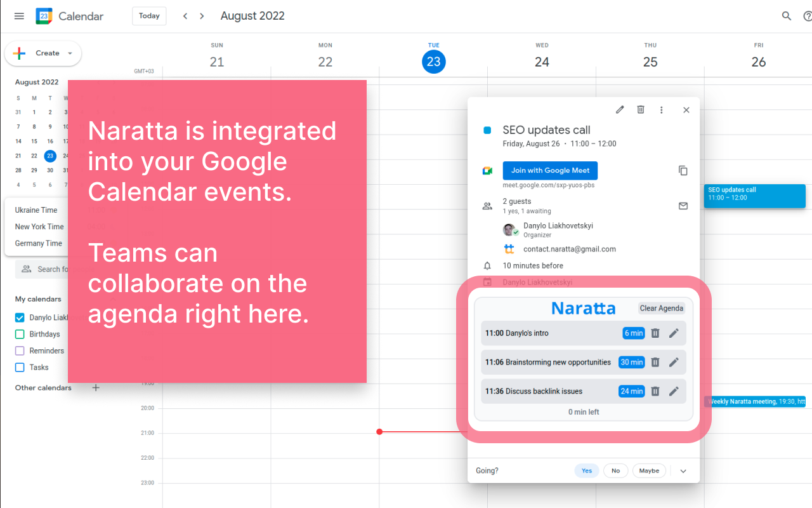Click the 30 min duration badge

click(632, 362)
